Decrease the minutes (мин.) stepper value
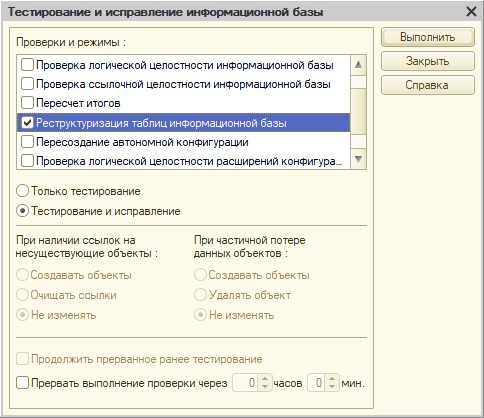Screen dimensions: 484x418 (x=332, y=386)
